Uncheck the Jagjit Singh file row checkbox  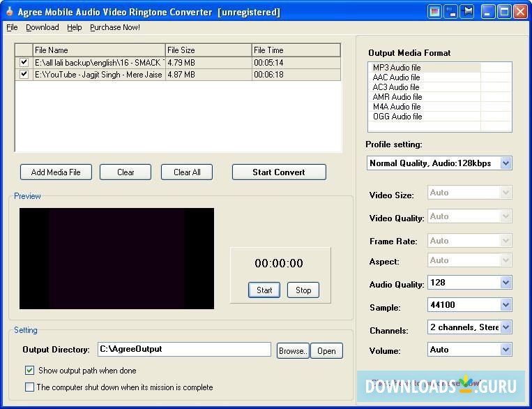point(24,74)
